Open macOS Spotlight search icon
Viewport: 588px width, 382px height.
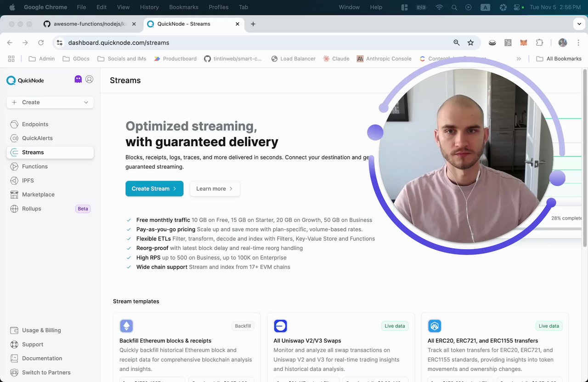pos(454,7)
